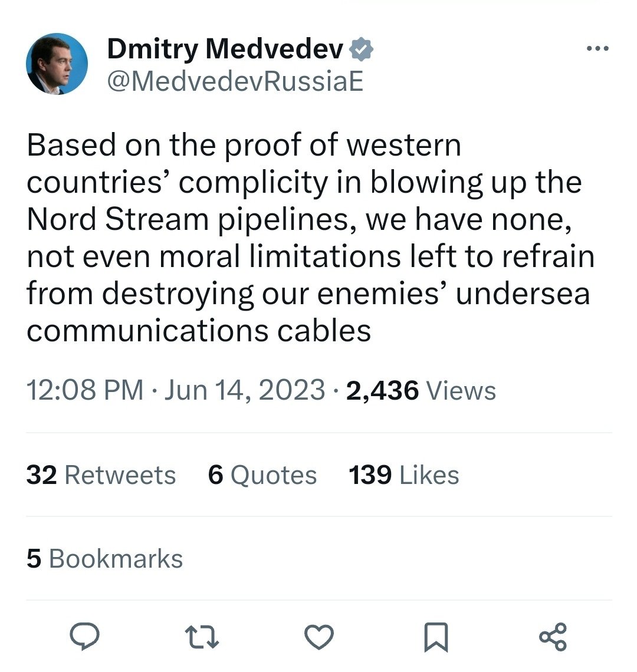Like the tweet with the heart icon

318,637
